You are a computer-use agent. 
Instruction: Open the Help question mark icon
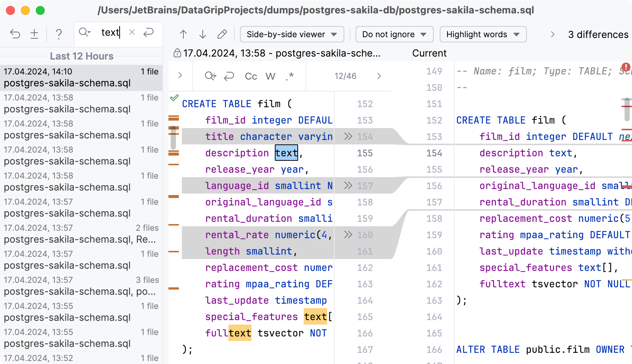(x=59, y=34)
